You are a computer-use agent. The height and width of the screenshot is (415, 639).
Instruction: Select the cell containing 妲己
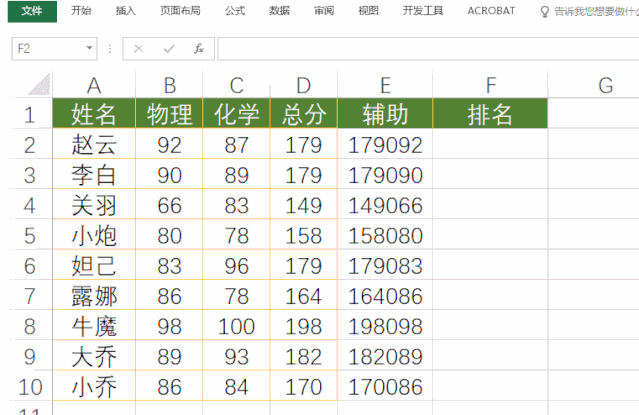click(x=94, y=265)
